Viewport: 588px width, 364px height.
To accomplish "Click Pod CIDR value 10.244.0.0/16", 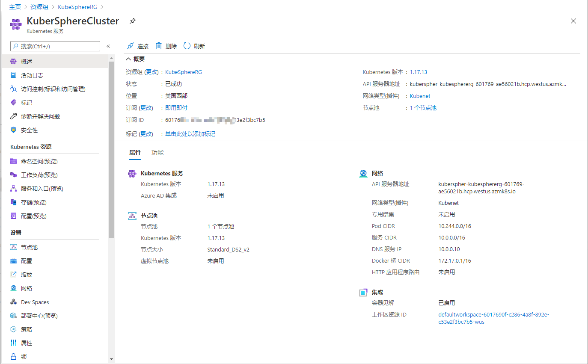I will tap(455, 226).
